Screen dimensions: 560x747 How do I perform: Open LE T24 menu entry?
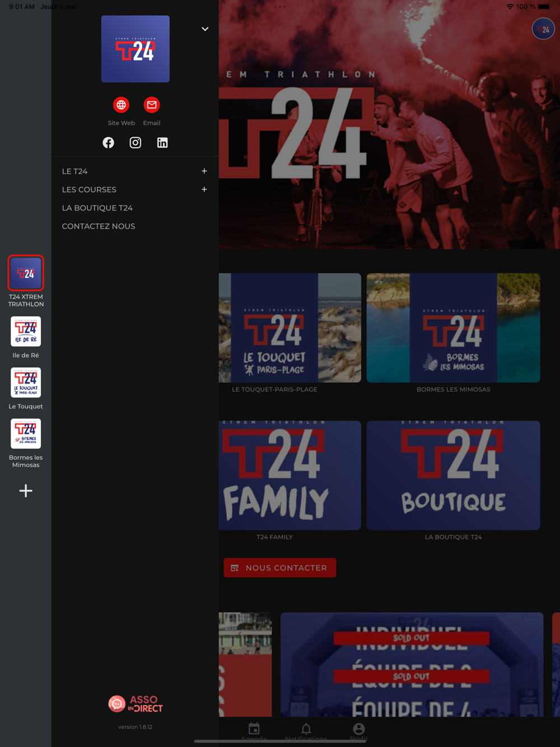pyautogui.click(x=74, y=171)
